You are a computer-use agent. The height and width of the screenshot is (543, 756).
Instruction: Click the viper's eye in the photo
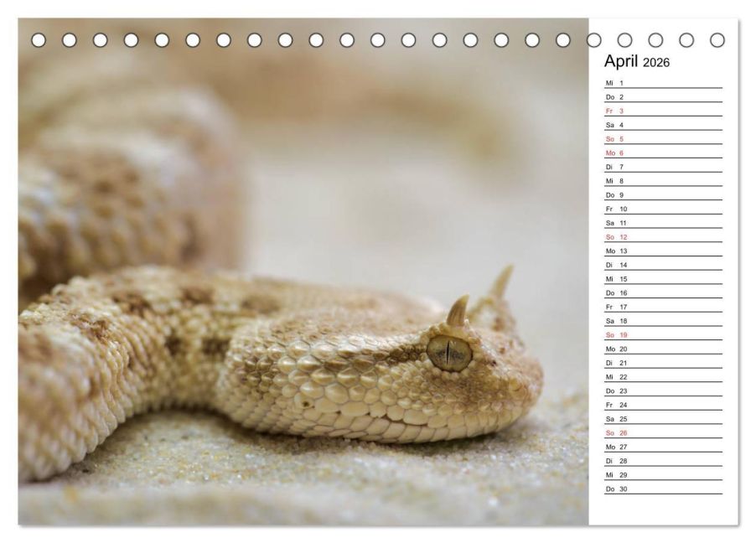[449, 351]
